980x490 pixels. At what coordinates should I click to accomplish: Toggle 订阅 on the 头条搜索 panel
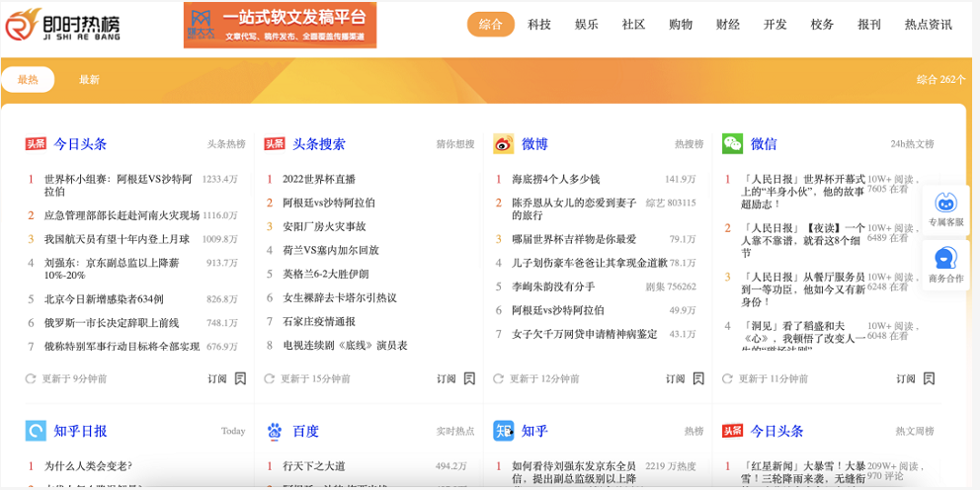tap(454, 378)
